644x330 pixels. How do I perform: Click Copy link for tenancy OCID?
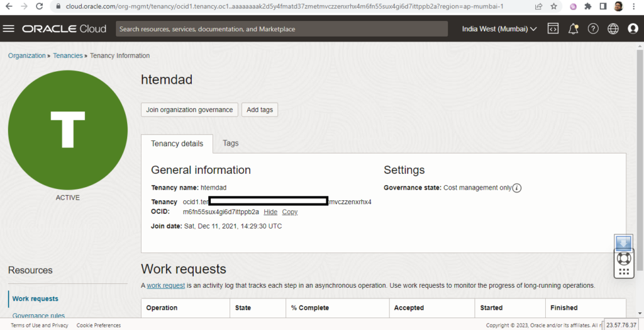[289, 212]
